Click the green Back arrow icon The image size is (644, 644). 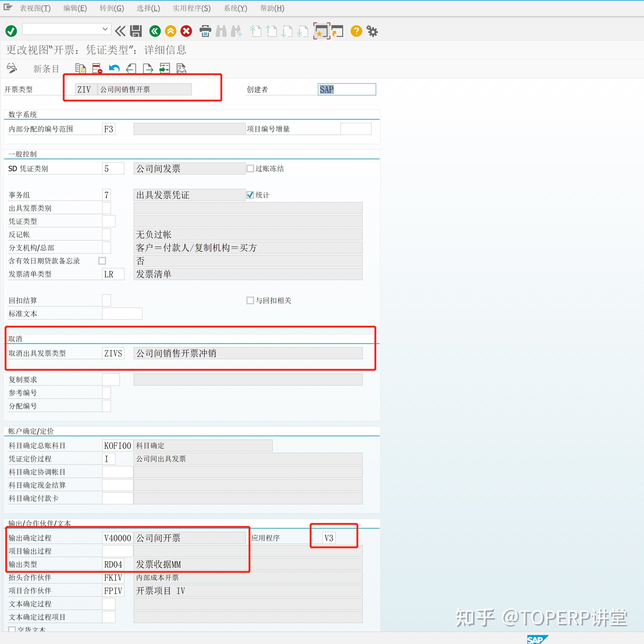tap(154, 31)
